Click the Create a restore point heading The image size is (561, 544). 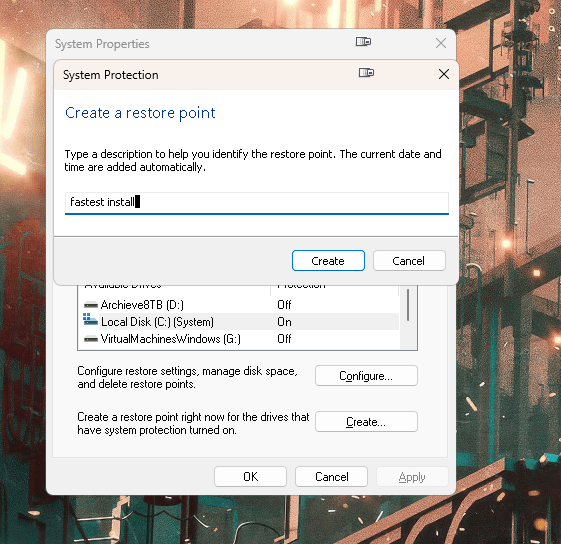click(x=140, y=113)
